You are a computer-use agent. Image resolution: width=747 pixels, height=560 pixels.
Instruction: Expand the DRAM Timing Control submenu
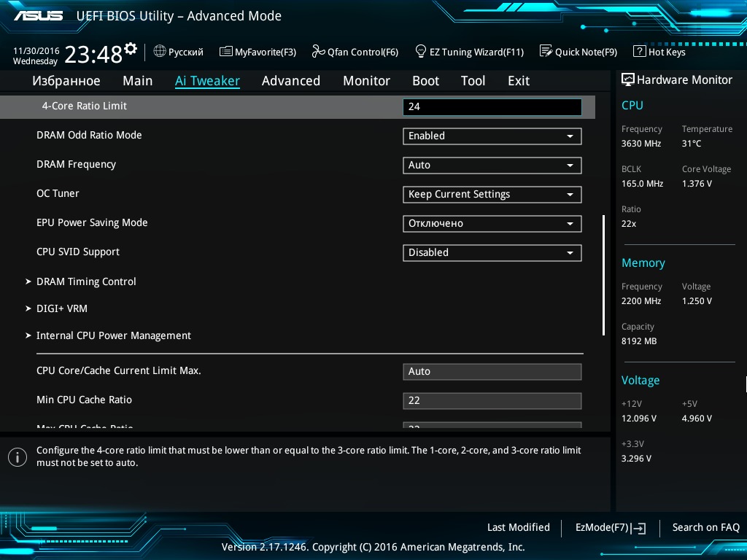(86, 281)
